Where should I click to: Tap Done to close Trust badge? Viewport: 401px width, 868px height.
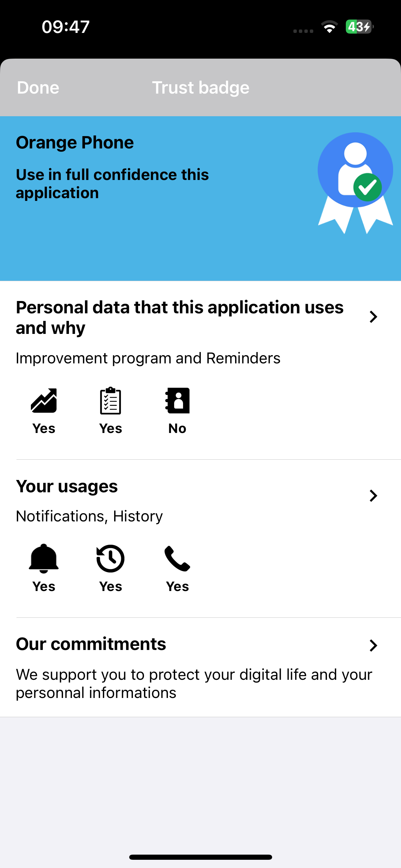38,88
